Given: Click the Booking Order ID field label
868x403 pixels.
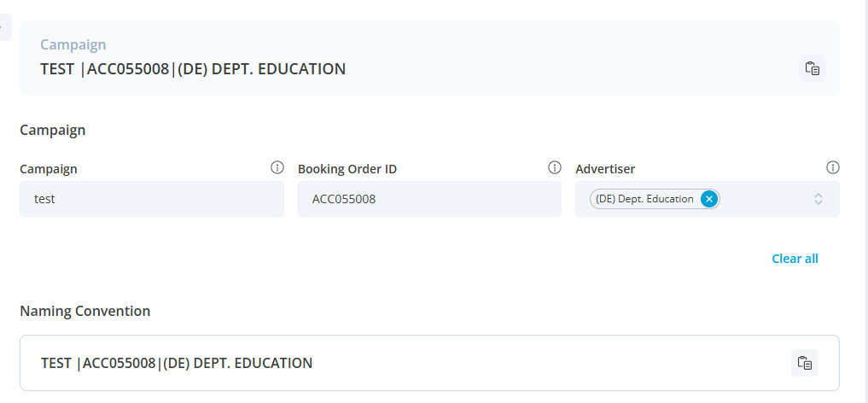Looking at the screenshot, I should tap(347, 169).
